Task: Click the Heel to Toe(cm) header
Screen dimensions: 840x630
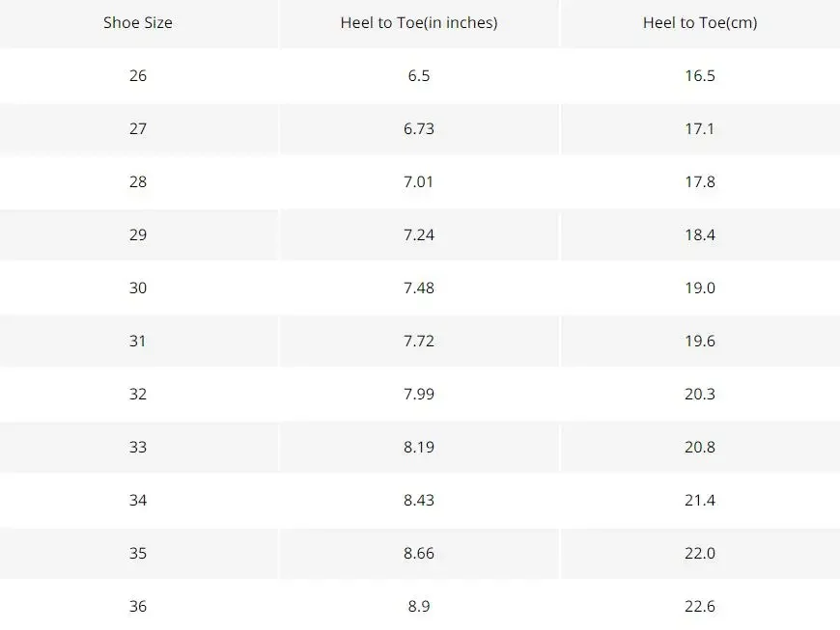Action: point(700,23)
